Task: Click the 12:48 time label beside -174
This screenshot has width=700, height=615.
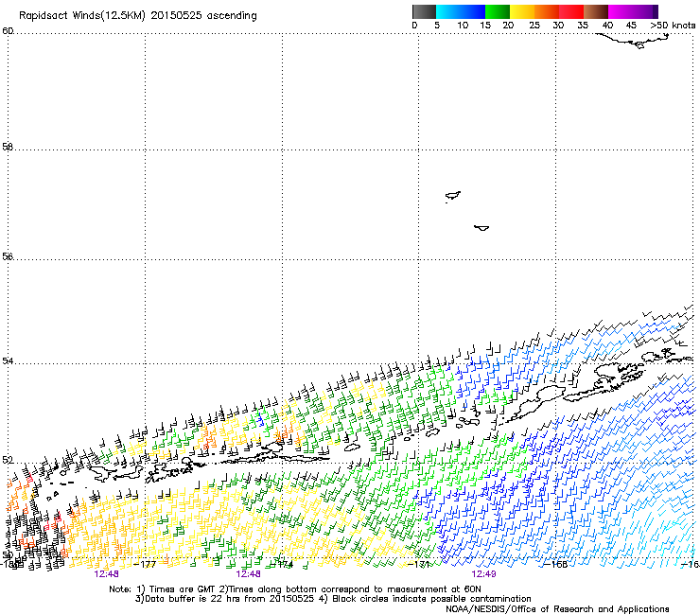Action: click(x=248, y=574)
